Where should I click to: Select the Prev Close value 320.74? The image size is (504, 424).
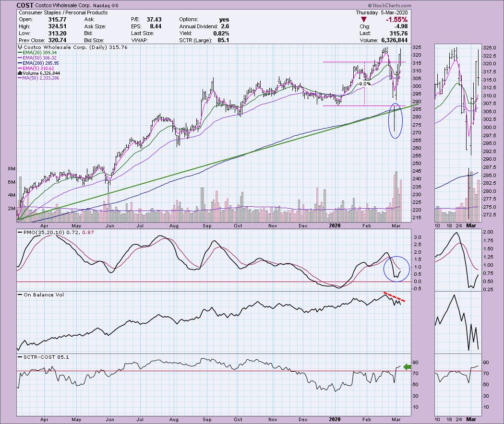tap(57, 40)
